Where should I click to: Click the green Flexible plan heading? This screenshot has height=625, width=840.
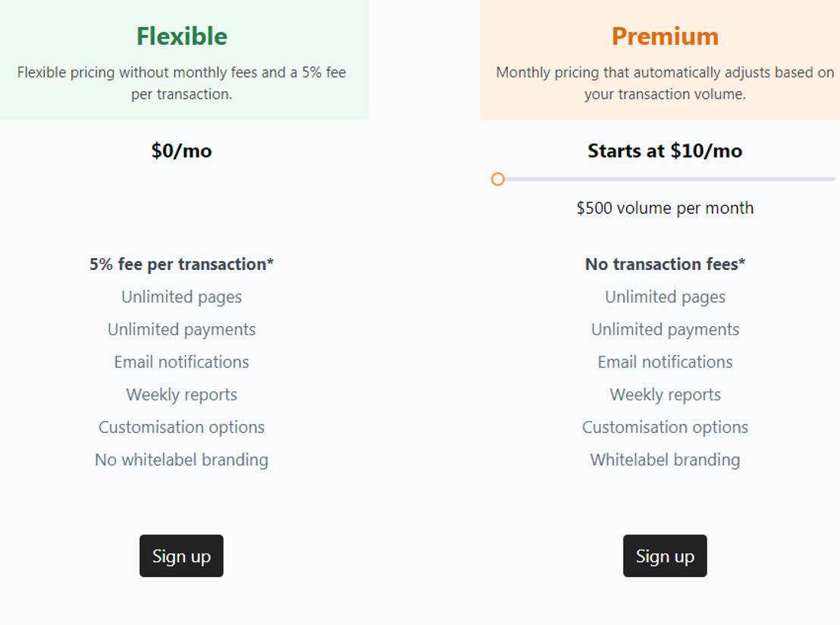(x=182, y=36)
